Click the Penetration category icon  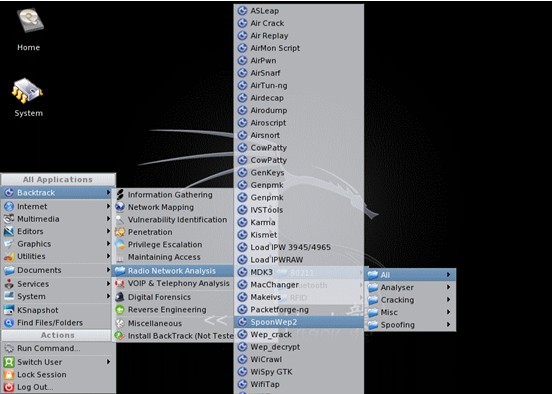point(120,232)
